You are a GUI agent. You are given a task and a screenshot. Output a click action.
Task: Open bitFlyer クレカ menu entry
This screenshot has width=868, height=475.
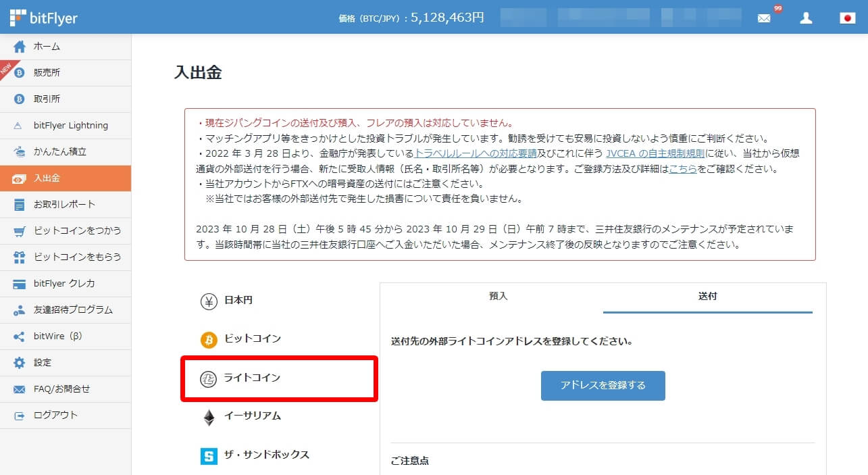pyautogui.click(x=66, y=284)
